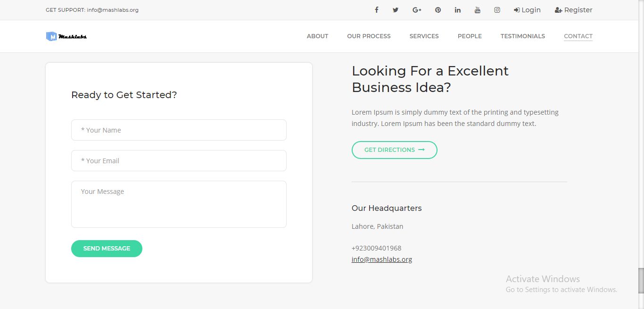The image size is (644, 309).
Task: Select Services in the navigation bar
Action: coord(424,36)
